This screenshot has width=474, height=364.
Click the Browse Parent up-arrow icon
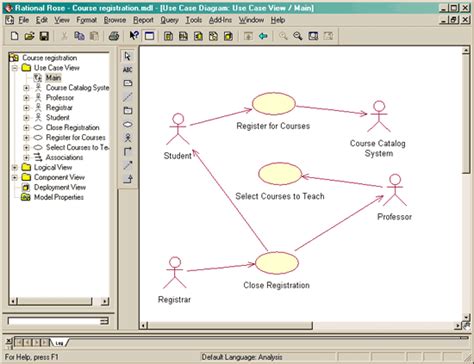pyautogui.click(x=248, y=36)
